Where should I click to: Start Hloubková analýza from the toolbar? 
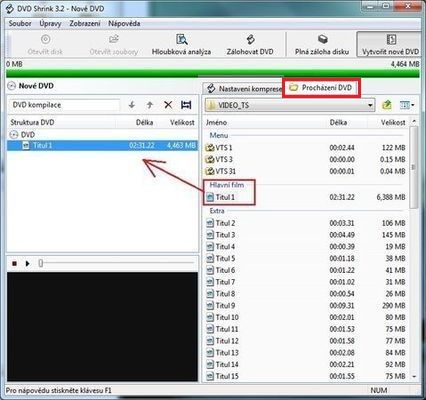pyautogui.click(x=181, y=45)
